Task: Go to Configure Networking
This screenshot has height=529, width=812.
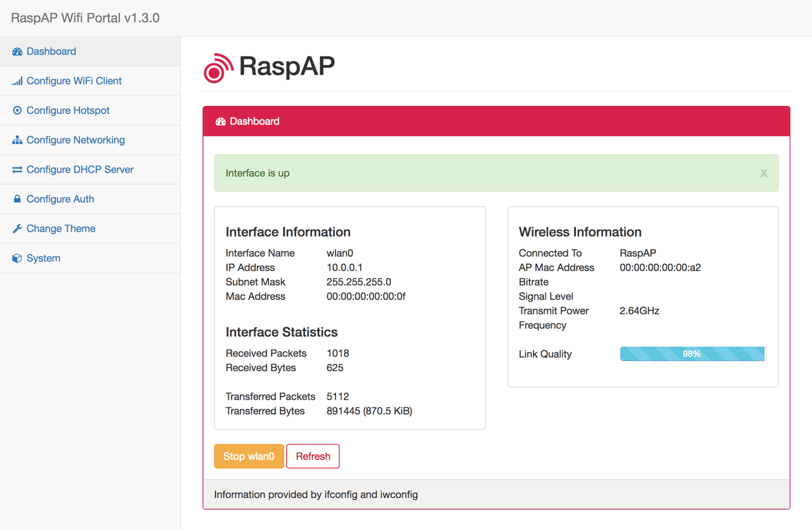Action: 90,140
